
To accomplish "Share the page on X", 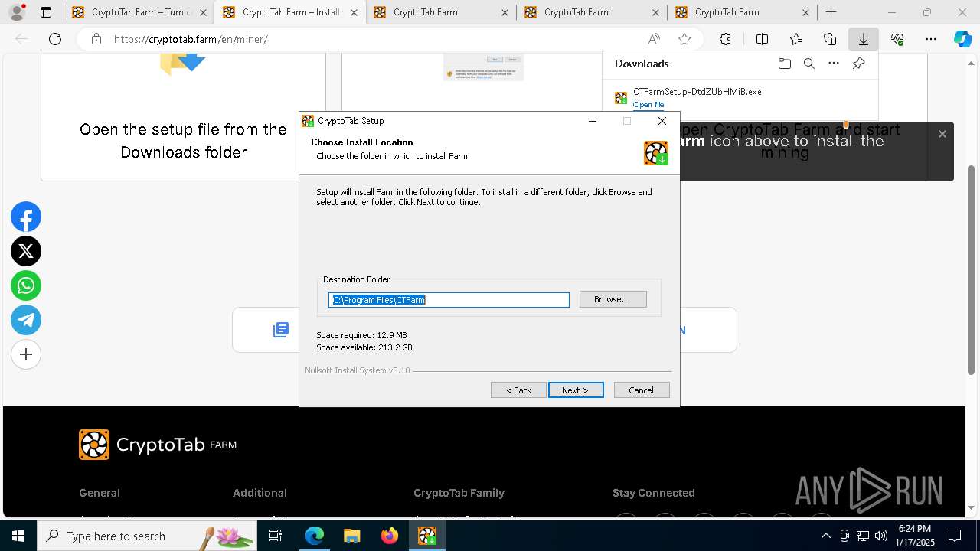I will pyautogui.click(x=26, y=251).
